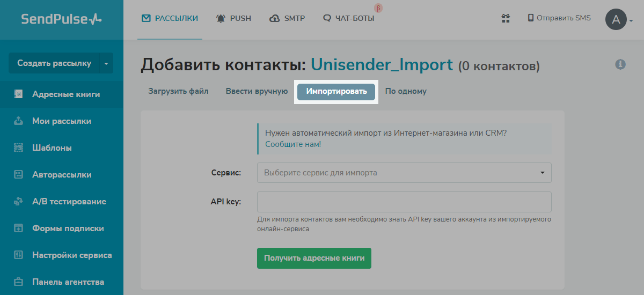Click the Мои рассылки sidebar icon
The image size is (644, 295).
[x=18, y=121]
